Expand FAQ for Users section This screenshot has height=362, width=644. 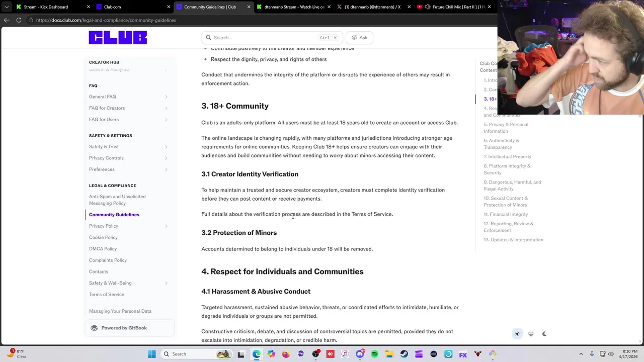(166, 120)
